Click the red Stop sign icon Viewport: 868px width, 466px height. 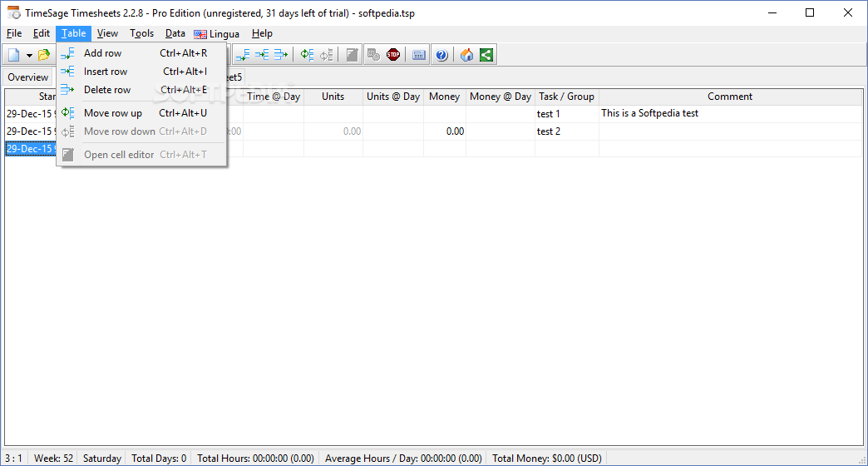pyautogui.click(x=393, y=55)
